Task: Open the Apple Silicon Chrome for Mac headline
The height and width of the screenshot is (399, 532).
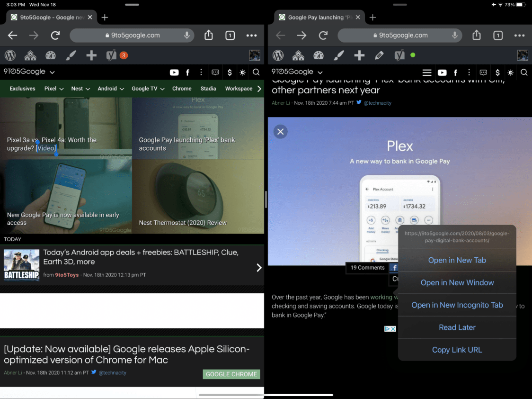Action: (127, 354)
